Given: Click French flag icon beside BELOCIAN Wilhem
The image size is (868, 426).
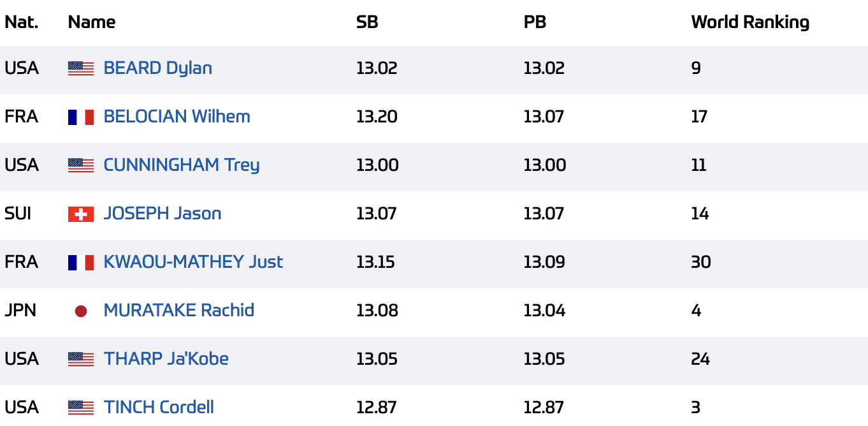Looking at the screenshot, I should [81, 117].
